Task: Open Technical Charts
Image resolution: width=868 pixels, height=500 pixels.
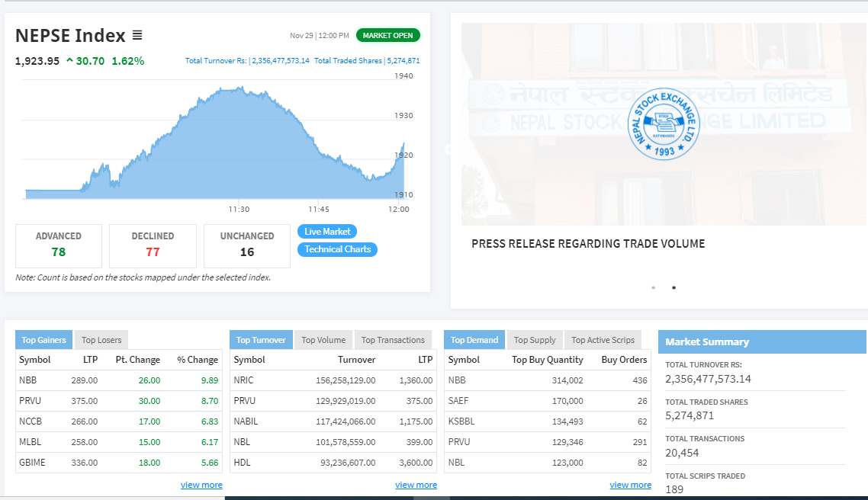Action: pyautogui.click(x=338, y=249)
